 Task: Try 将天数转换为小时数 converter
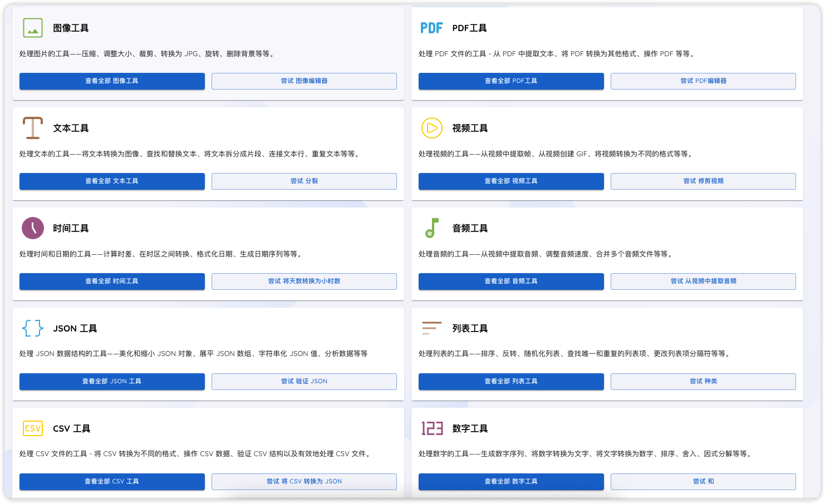(x=304, y=281)
